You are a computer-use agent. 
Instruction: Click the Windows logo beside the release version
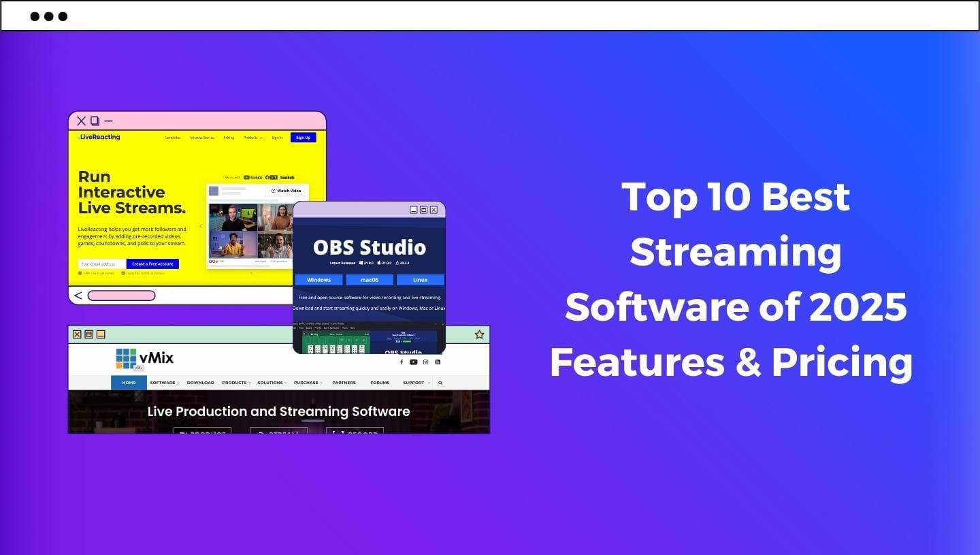coord(361,263)
